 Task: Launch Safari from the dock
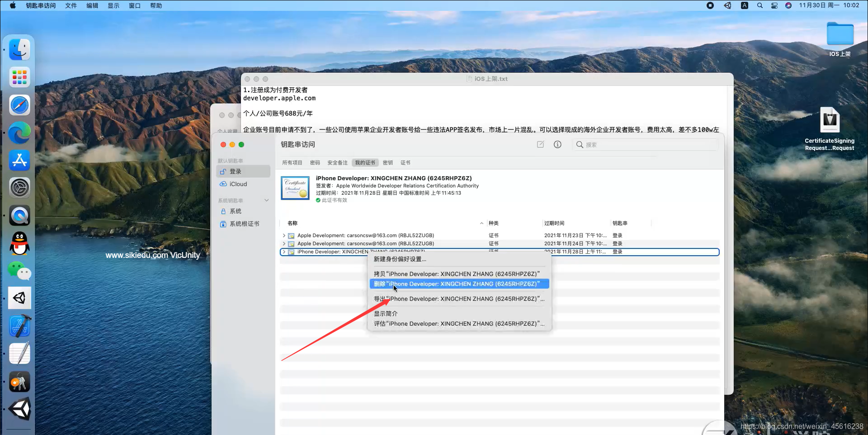19,105
